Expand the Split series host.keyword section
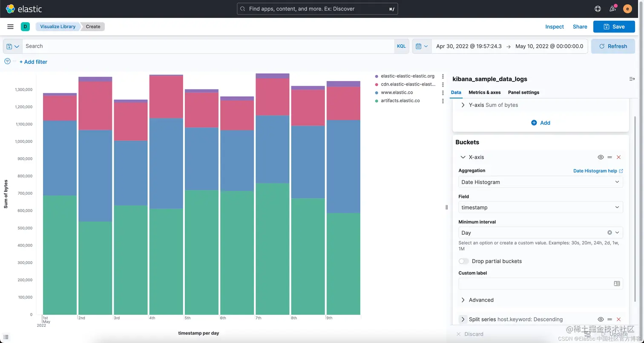Screen dimensions: 644x343 pyautogui.click(x=463, y=319)
